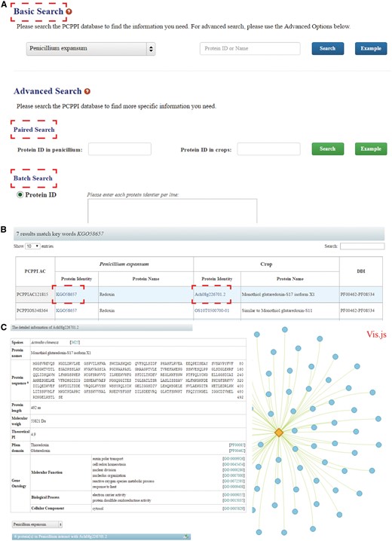
Task: Focus the Protein ID or Name field
Action: pyautogui.click(x=250, y=49)
